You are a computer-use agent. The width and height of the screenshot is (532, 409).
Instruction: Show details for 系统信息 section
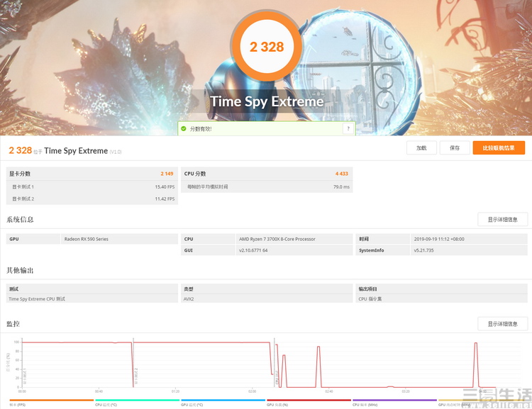[x=502, y=220]
